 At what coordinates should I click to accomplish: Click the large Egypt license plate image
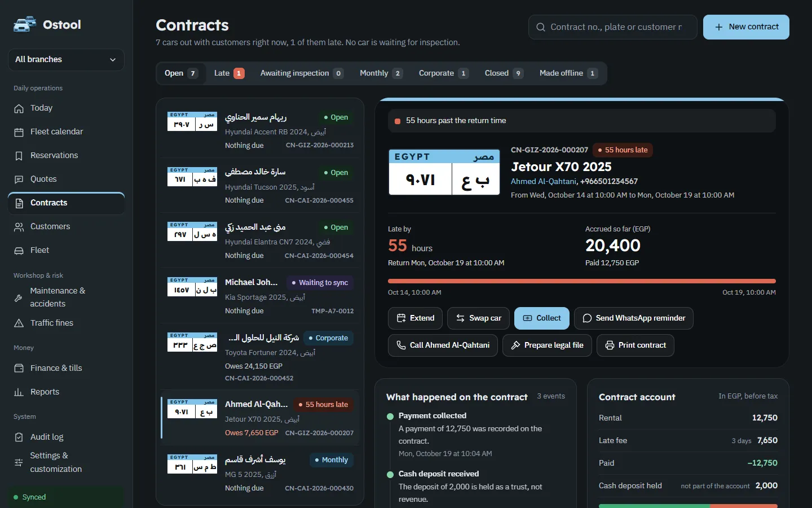point(444,172)
